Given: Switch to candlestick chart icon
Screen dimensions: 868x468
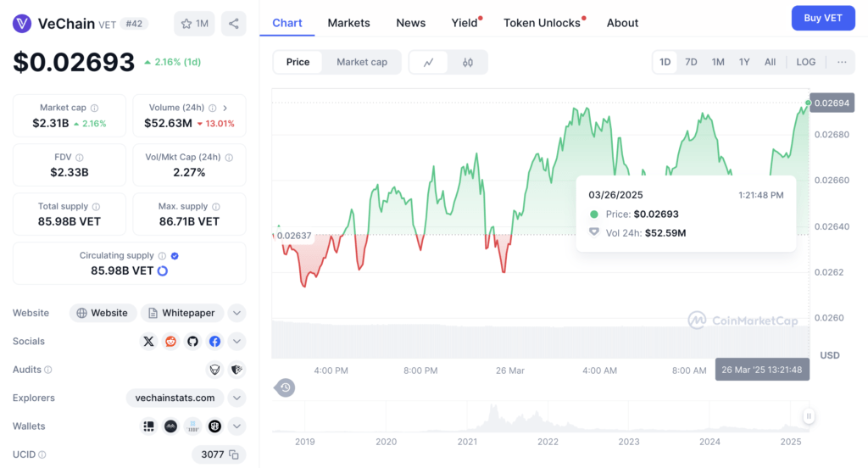Looking at the screenshot, I should click(468, 62).
